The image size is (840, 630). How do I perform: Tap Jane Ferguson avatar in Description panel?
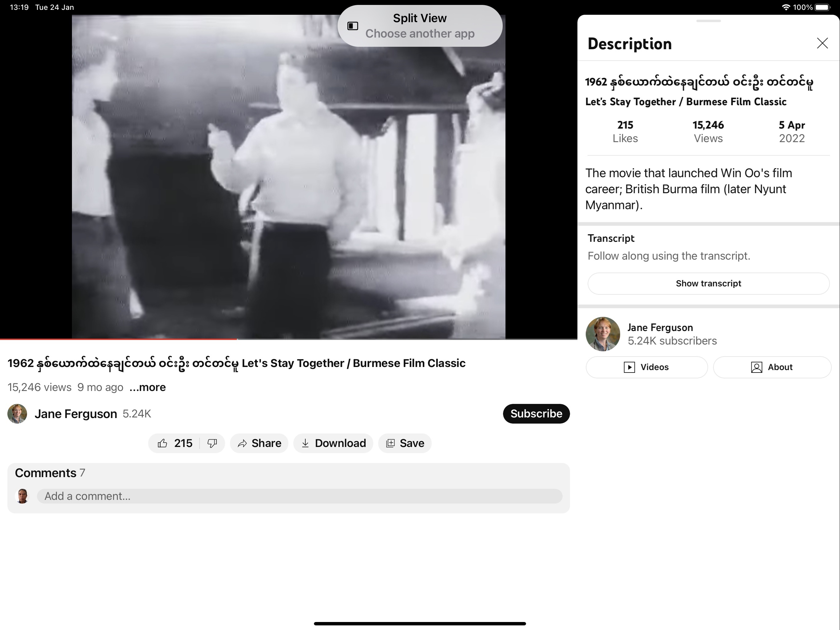pos(603,334)
